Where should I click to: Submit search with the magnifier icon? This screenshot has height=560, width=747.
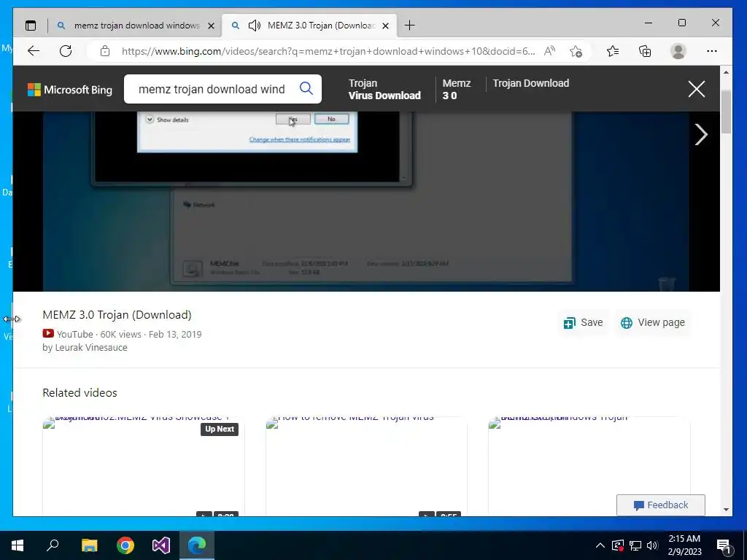pos(306,88)
